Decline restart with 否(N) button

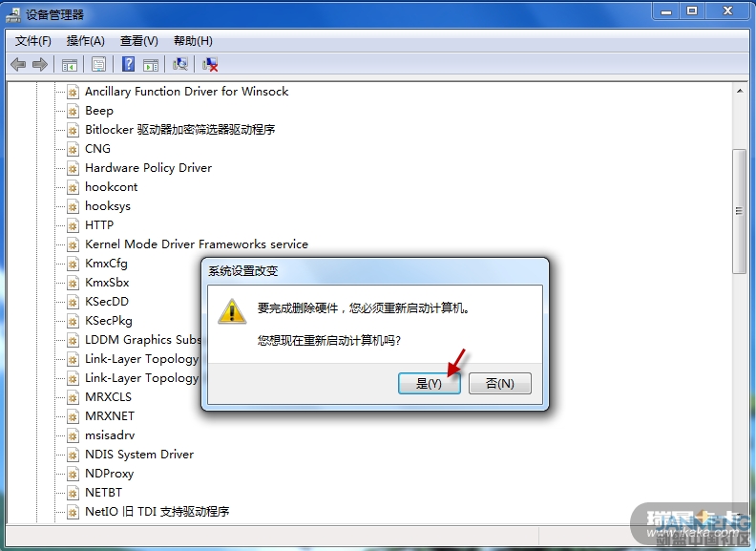(x=500, y=384)
